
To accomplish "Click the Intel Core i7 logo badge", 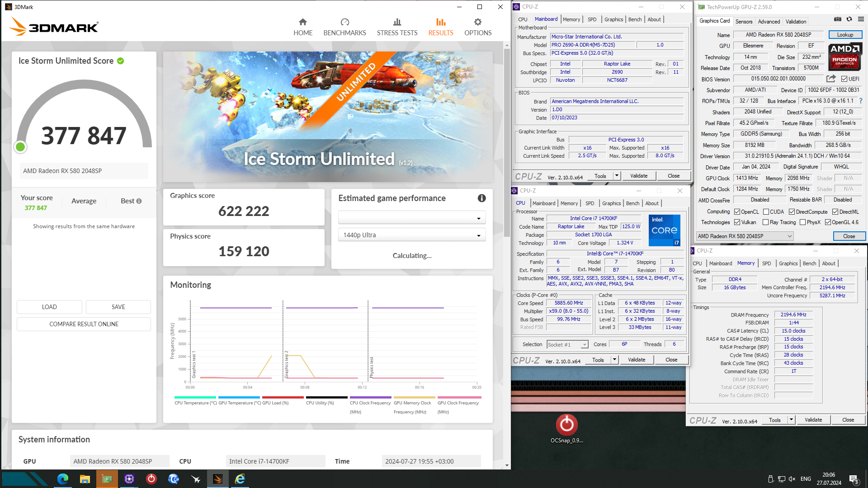I will tap(664, 230).
